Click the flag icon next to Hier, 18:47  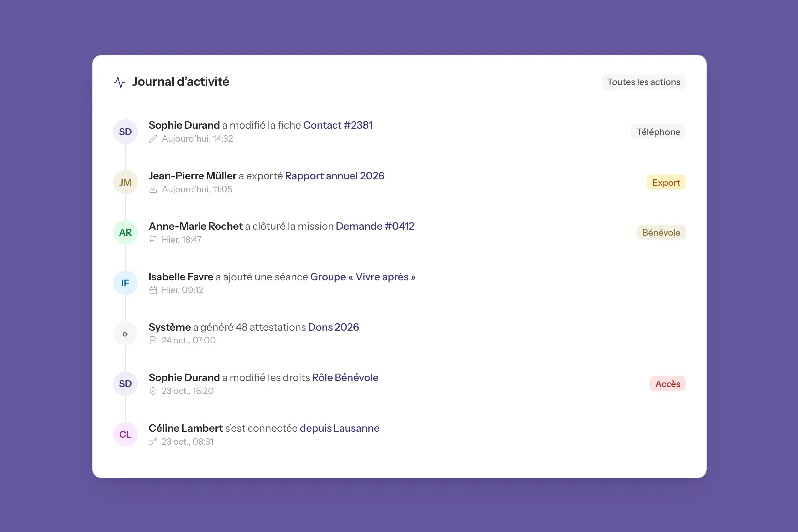click(153, 240)
